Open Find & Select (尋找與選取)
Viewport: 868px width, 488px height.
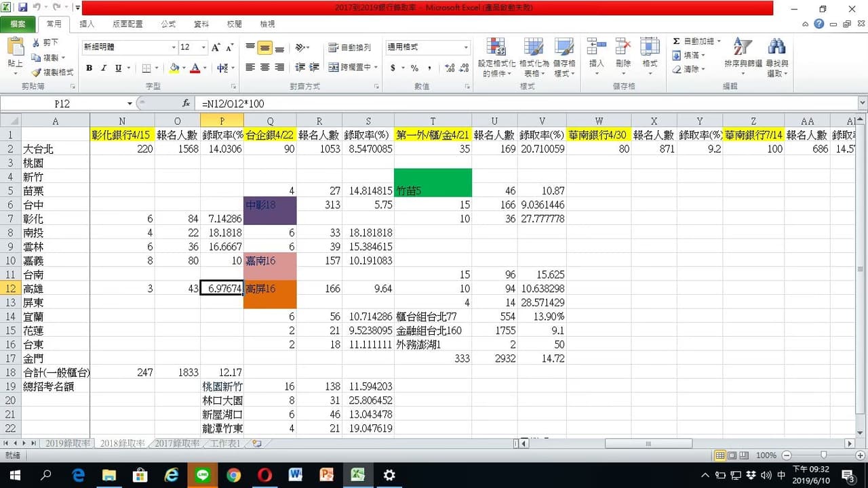click(777, 58)
